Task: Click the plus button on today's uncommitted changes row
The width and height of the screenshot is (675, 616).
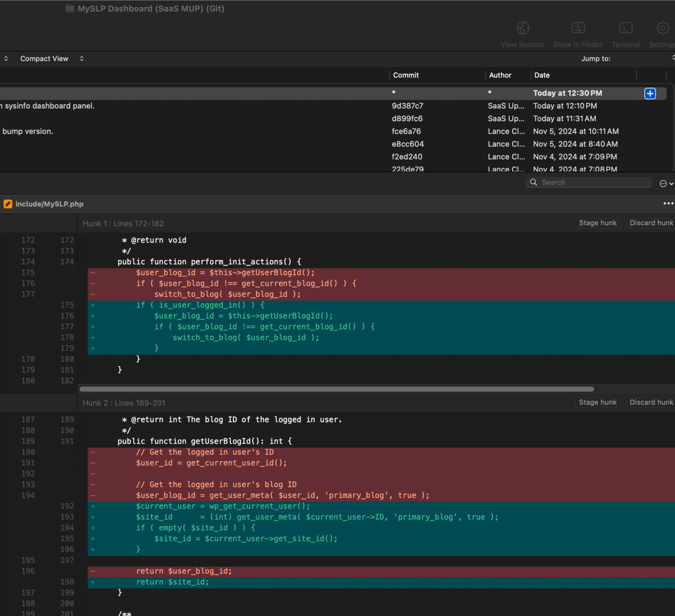Action: [650, 93]
